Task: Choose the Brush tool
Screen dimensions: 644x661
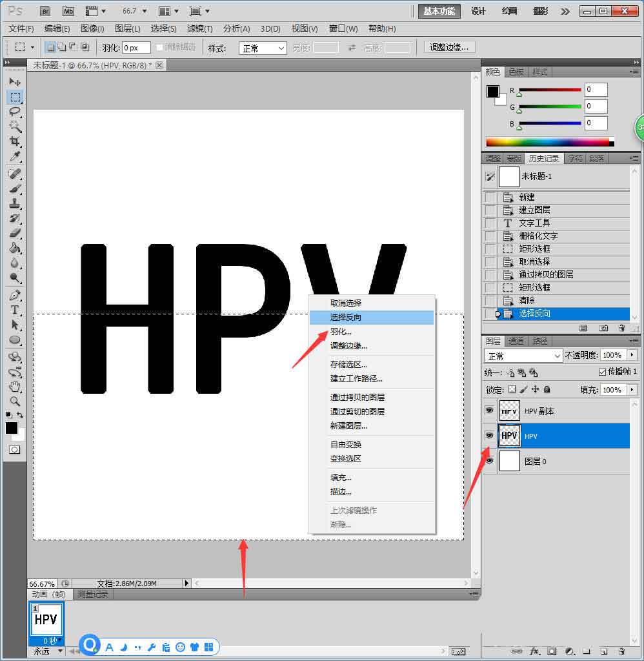Action: tap(15, 189)
